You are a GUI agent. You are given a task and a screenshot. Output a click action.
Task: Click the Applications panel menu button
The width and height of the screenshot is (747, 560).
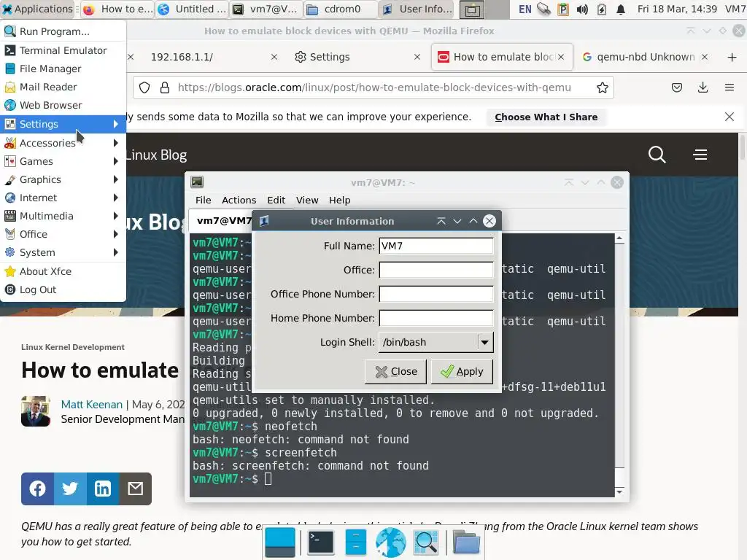point(38,9)
